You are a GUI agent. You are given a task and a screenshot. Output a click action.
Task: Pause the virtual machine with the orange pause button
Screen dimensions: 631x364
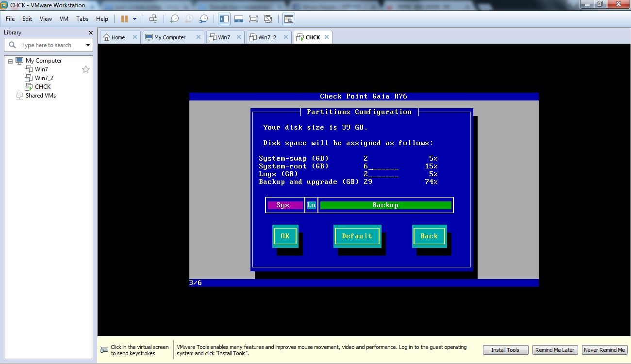pos(124,19)
